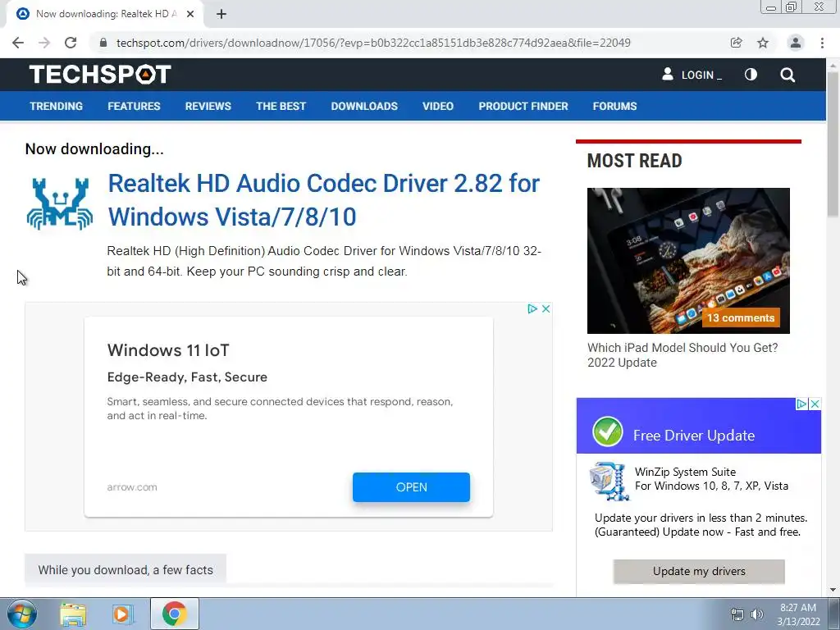
Task: Open THE BEST menu
Action: (x=281, y=106)
